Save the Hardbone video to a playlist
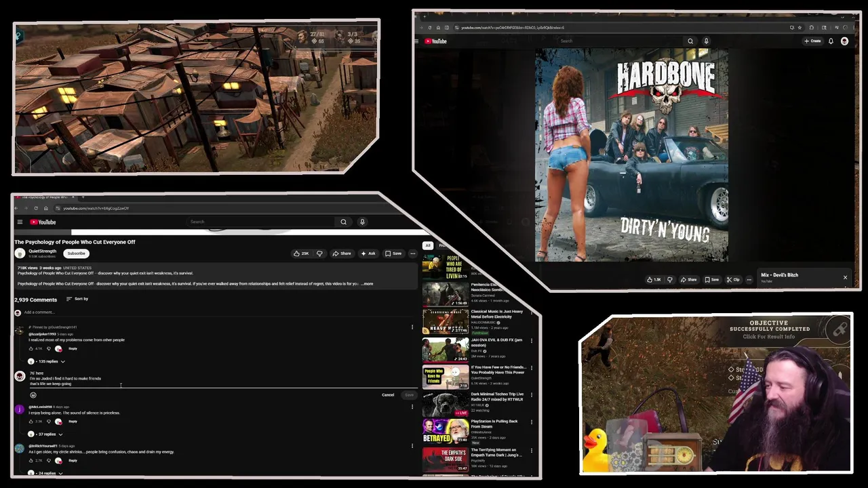868x488 pixels. pyautogui.click(x=712, y=279)
